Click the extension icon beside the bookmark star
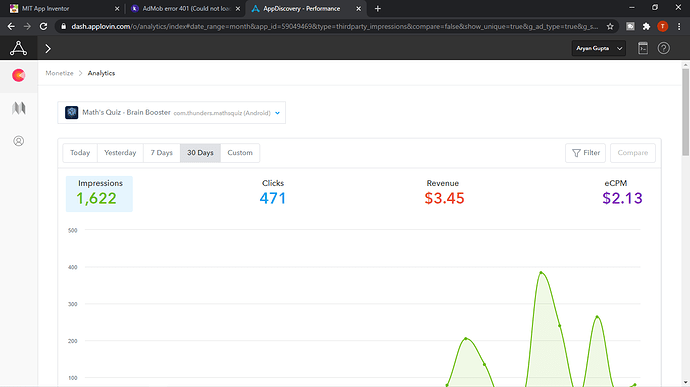 click(630, 26)
